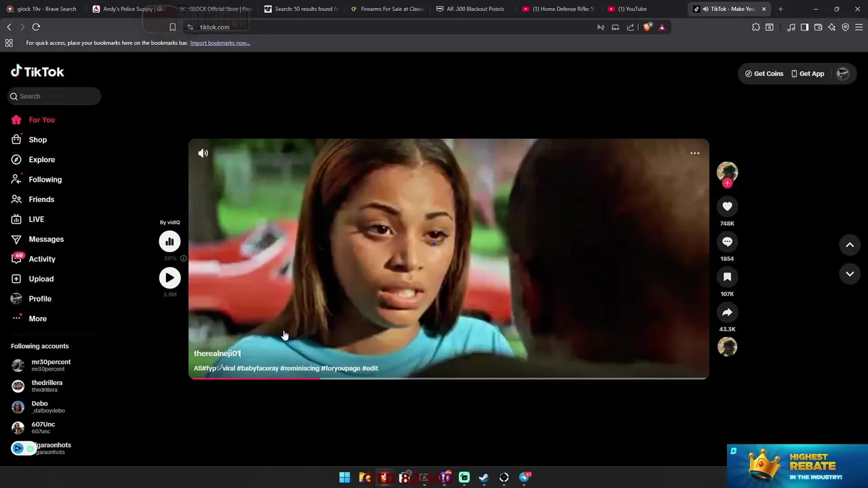
Task: Click the TikTok logo
Action: click(37, 72)
